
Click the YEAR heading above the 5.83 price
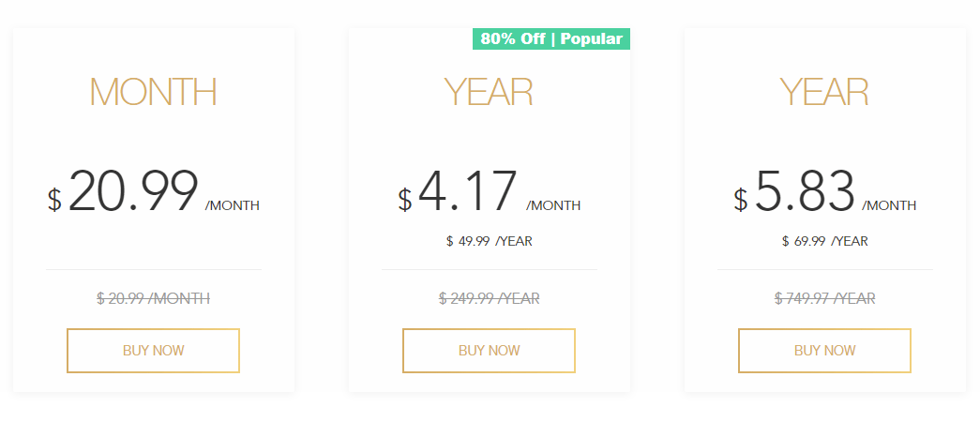[824, 92]
